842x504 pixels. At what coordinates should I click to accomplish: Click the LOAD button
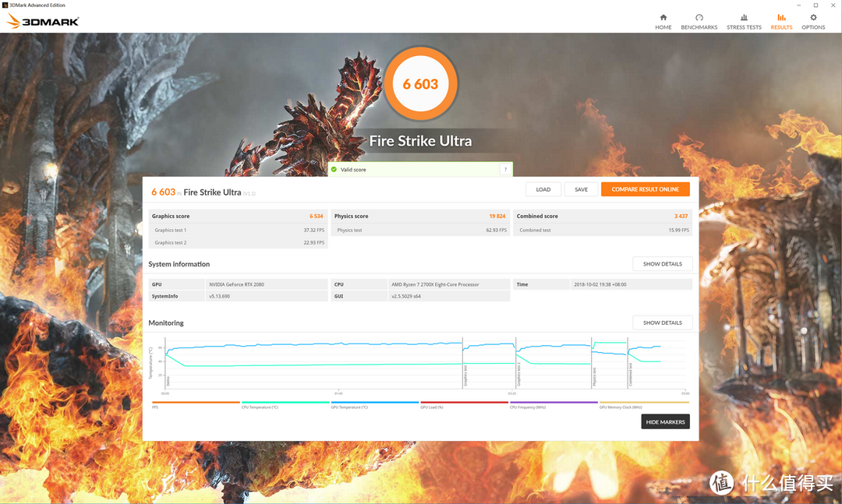[543, 189]
